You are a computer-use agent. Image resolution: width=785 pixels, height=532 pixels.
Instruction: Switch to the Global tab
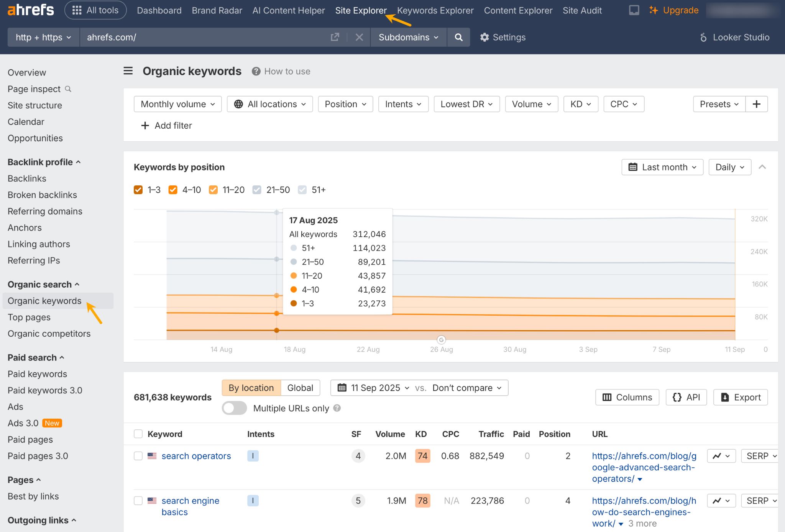coord(300,388)
